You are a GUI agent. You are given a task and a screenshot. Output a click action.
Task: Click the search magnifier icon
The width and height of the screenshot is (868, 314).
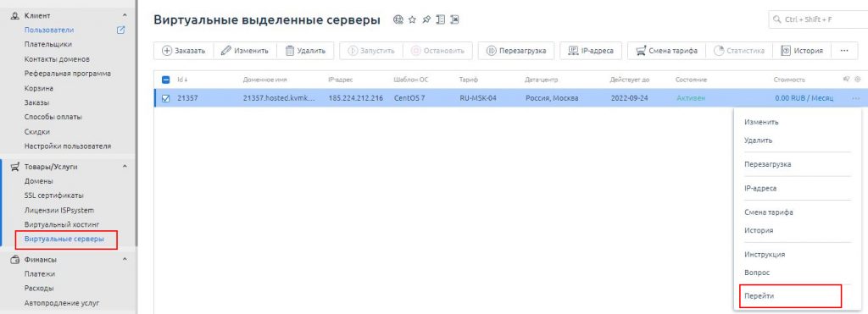click(x=777, y=20)
